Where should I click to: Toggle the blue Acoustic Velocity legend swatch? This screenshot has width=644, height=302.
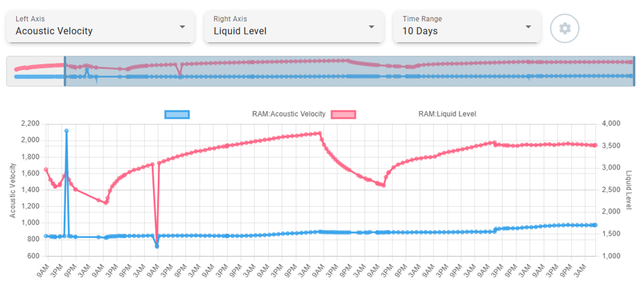coord(177,114)
